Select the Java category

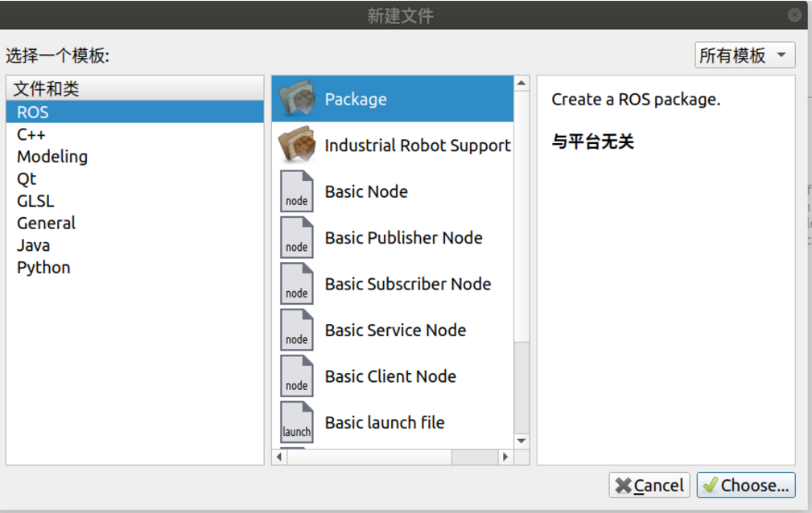pyautogui.click(x=134, y=245)
